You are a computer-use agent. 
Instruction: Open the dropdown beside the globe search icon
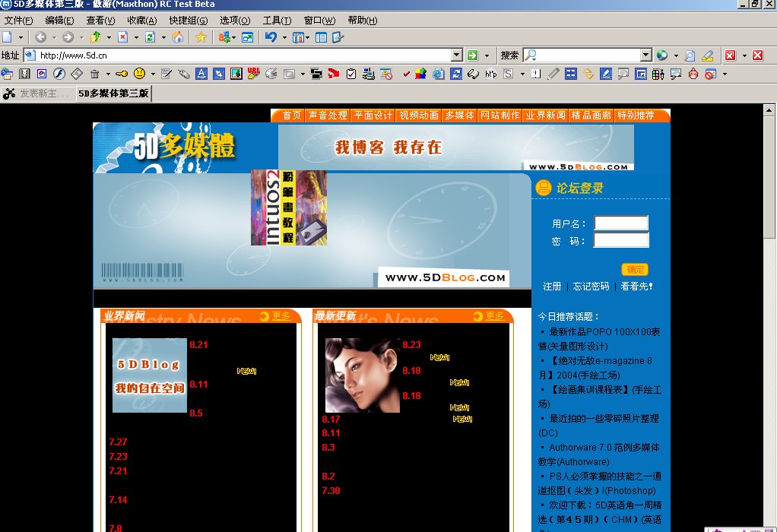tap(676, 55)
